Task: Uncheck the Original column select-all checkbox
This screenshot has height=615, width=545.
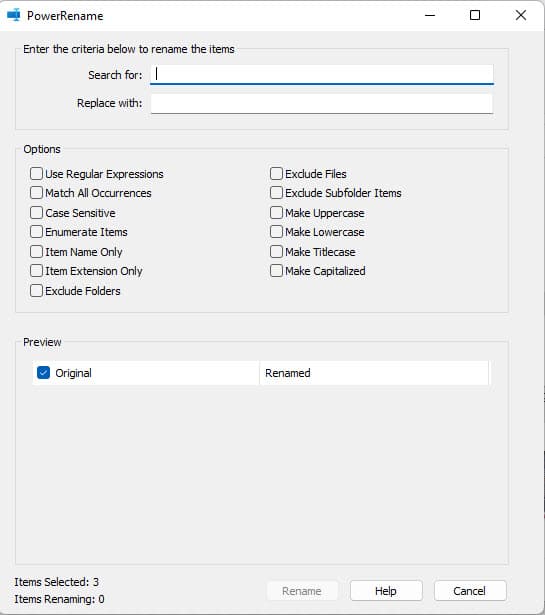Action: tap(44, 373)
